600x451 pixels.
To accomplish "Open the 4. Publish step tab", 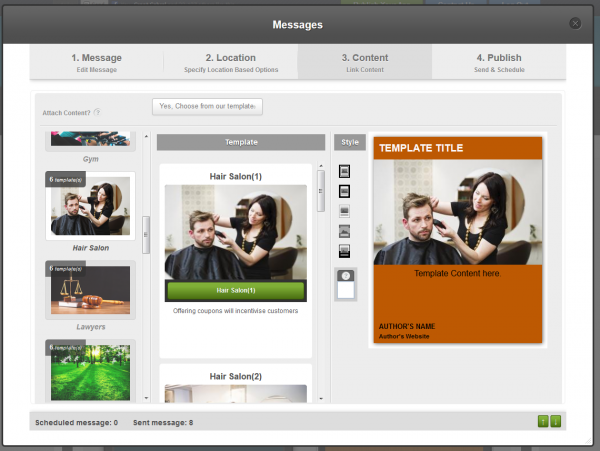I will pyautogui.click(x=498, y=62).
